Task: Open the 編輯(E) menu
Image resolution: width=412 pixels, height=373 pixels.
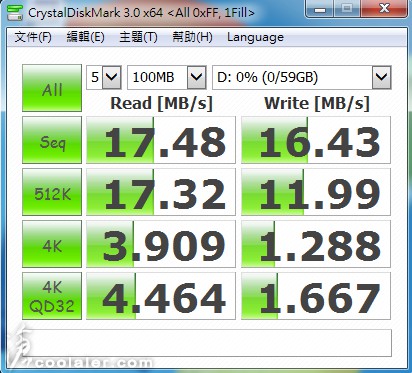Action: [x=86, y=37]
